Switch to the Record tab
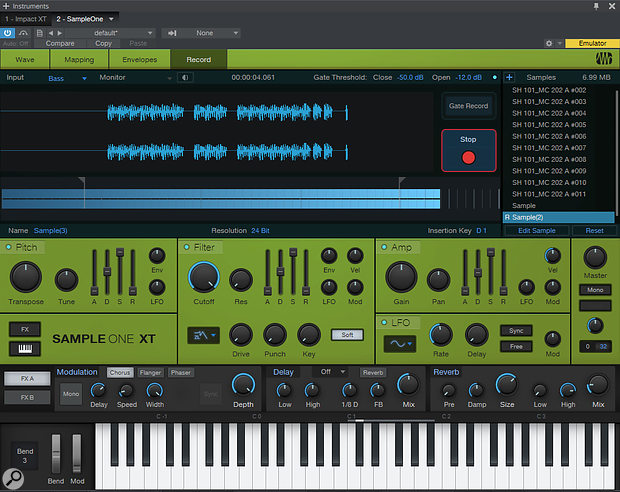The image size is (620, 492). pos(198,59)
